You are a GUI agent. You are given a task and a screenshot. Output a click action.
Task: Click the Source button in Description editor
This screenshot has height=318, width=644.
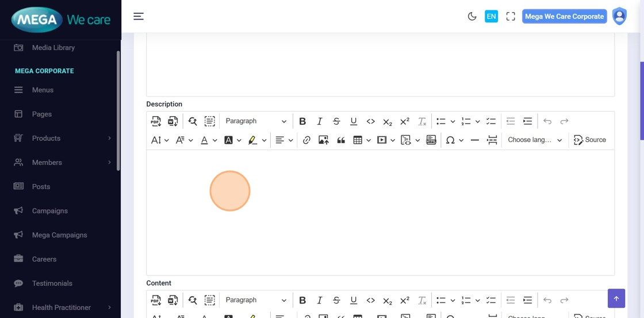590,140
